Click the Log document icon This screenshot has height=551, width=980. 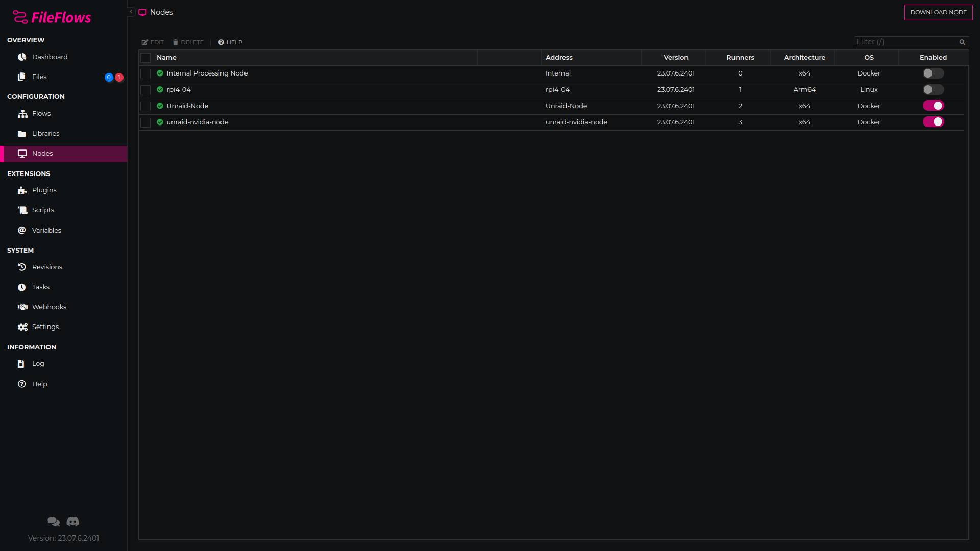(21, 364)
